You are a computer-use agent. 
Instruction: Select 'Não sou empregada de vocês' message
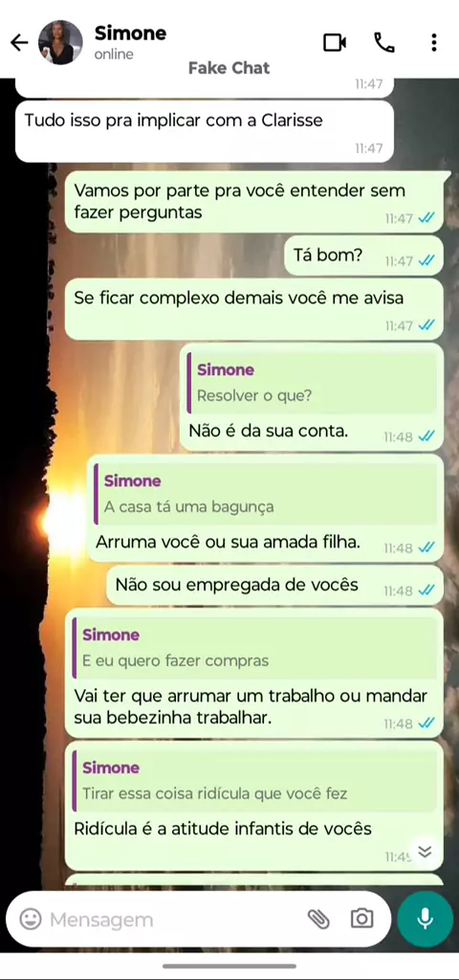(x=274, y=586)
